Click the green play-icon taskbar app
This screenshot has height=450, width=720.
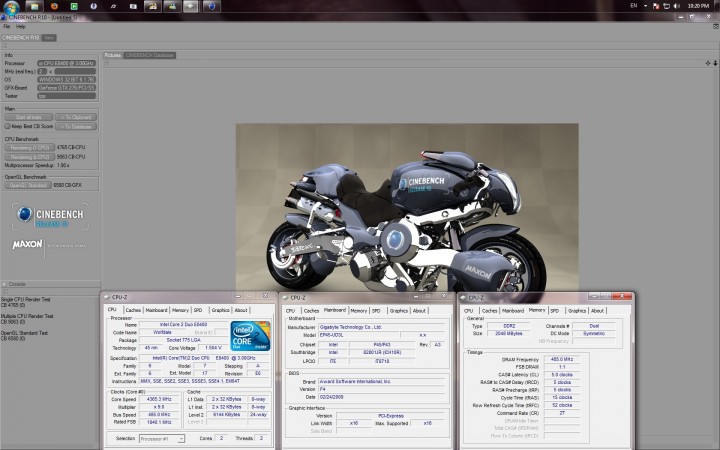74,6
